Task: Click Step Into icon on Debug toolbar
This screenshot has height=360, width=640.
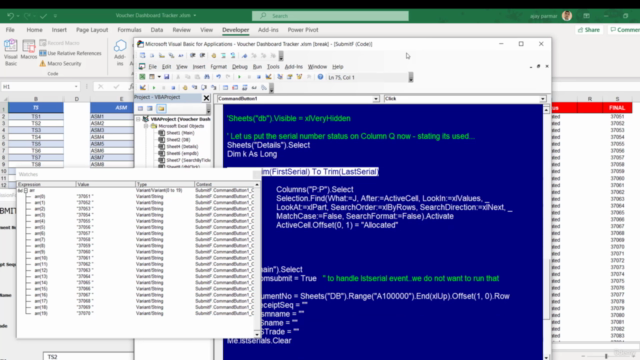Action: click(x=194, y=87)
